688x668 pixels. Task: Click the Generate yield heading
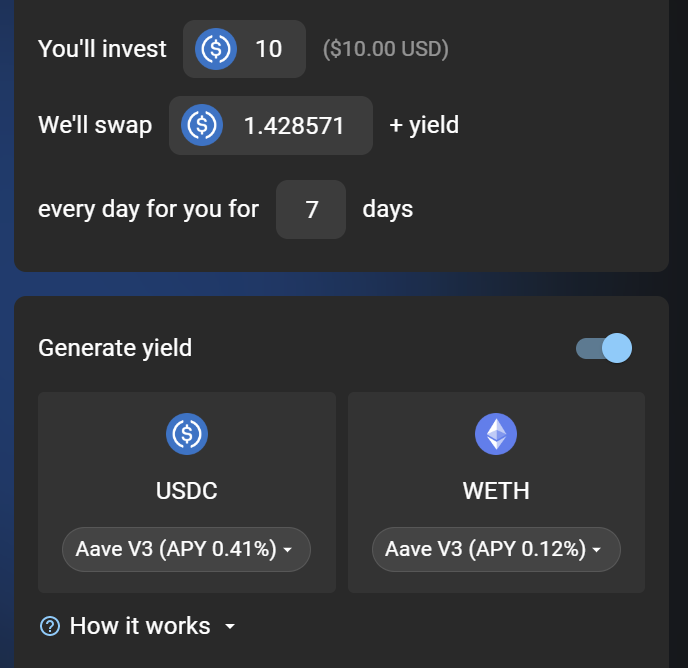point(115,348)
